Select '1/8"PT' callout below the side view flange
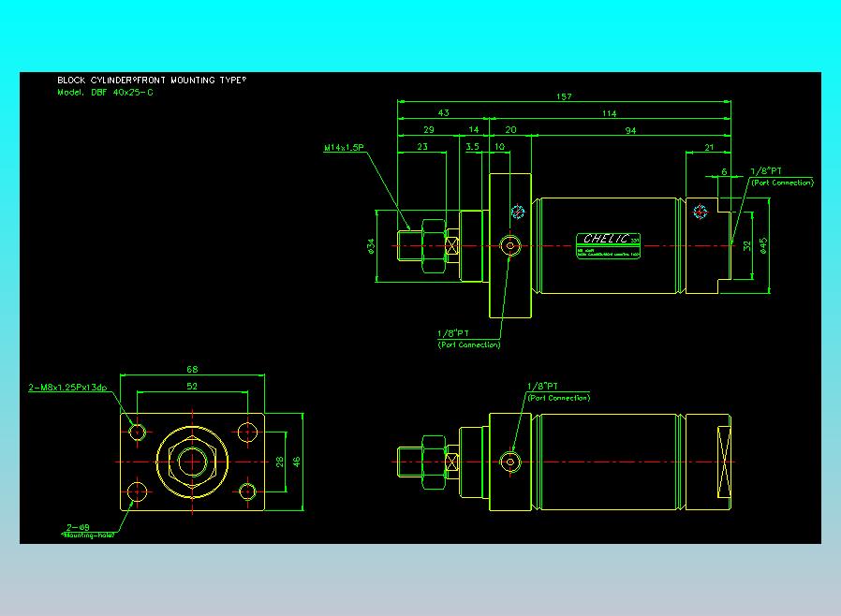The height and width of the screenshot is (616, 841). [453, 333]
